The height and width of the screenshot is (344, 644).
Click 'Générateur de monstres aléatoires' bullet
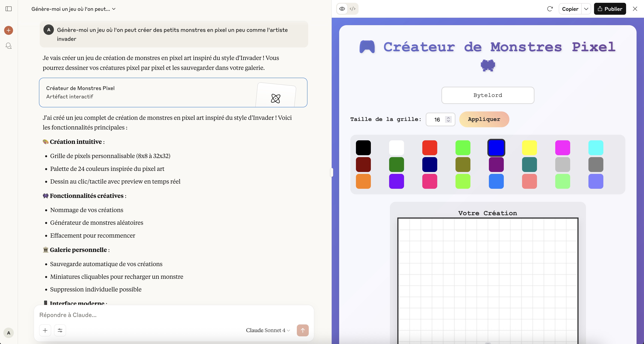tap(97, 223)
